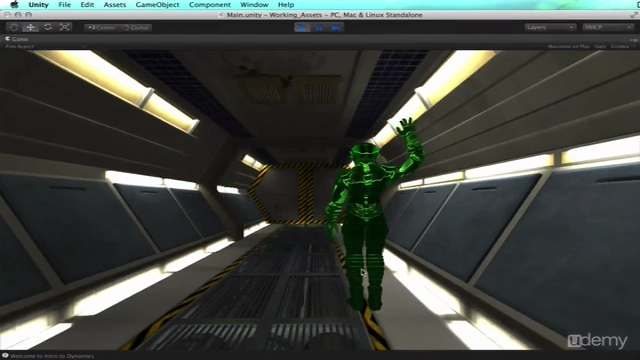Open the Layers dropdown
The image size is (640, 360).
(550, 27)
